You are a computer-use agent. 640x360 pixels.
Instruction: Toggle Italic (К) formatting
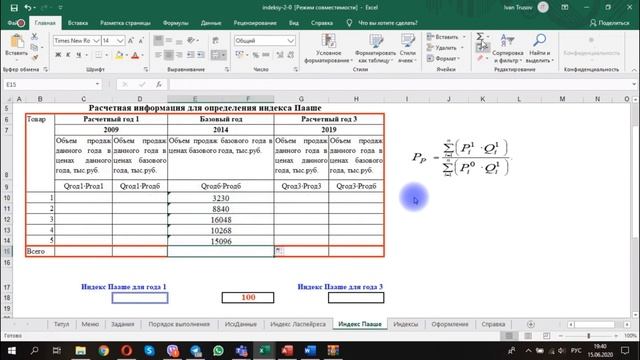68,55
